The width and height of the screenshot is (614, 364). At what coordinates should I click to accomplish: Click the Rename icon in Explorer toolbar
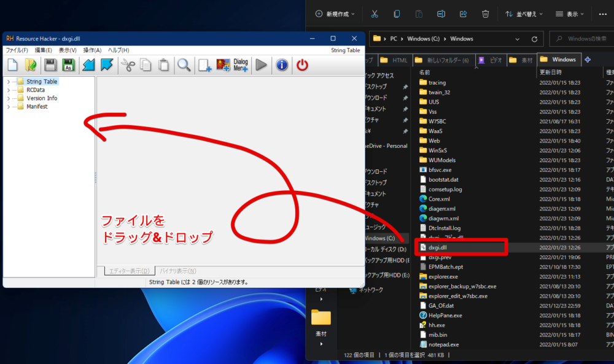point(441,14)
